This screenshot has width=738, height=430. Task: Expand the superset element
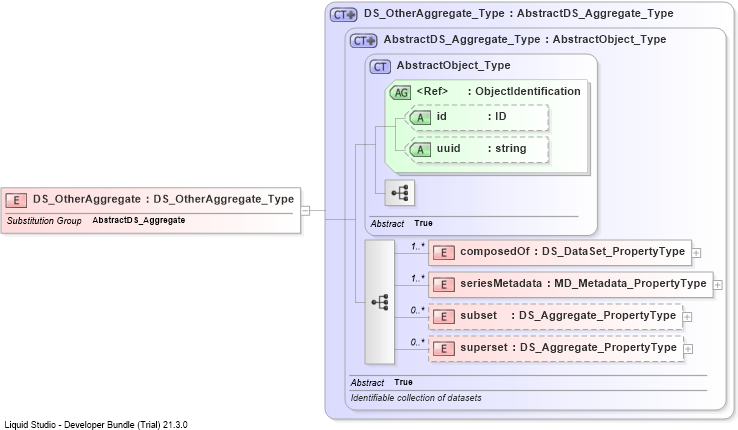pos(688,349)
